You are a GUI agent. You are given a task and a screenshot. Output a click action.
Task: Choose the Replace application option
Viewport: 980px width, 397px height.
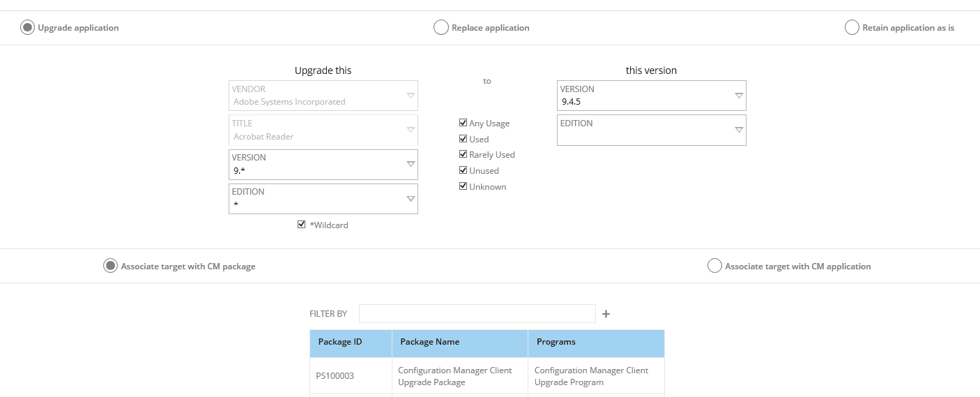click(x=441, y=28)
